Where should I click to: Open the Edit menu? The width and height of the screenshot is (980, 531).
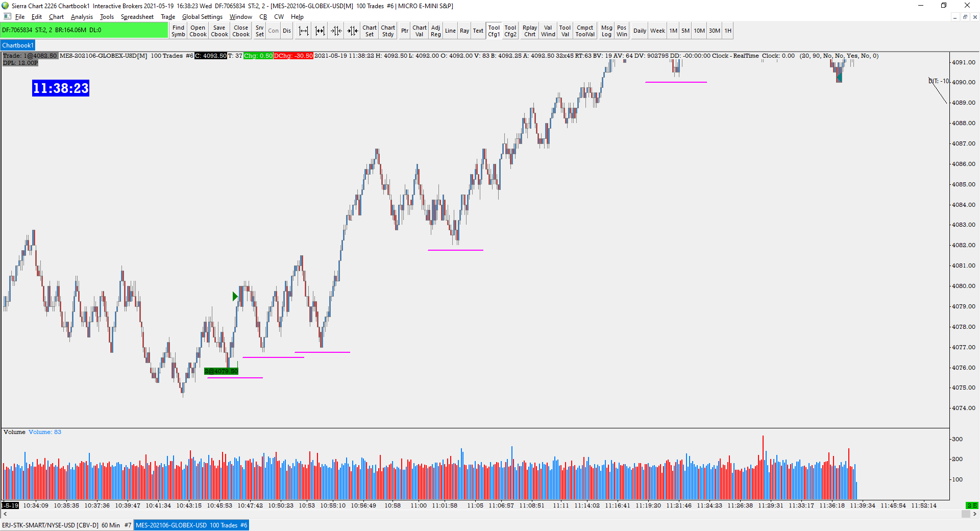coord(37,17)
